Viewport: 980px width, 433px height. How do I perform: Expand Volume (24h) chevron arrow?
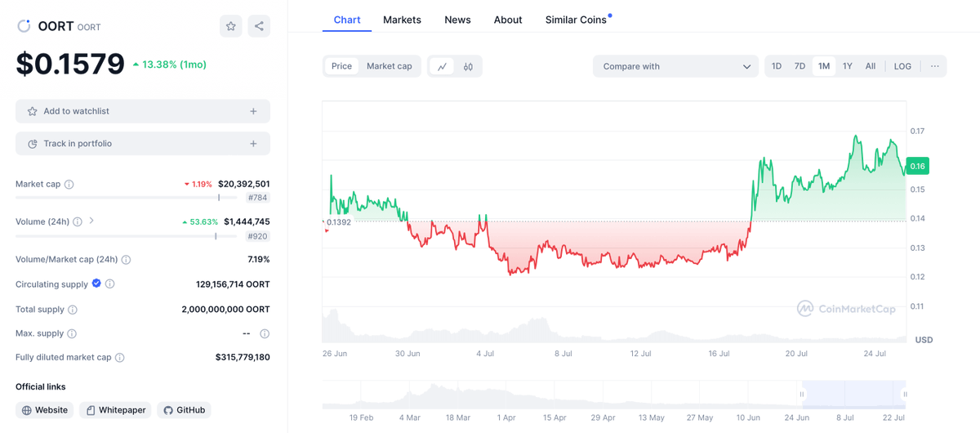tap(91, 221)
